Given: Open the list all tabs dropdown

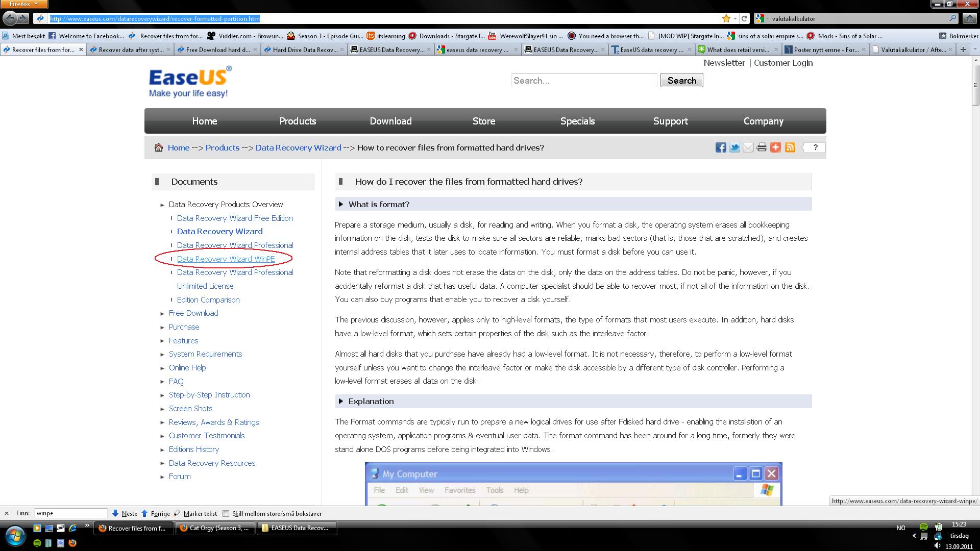Looking at the screenshot, I should [975, 49].
